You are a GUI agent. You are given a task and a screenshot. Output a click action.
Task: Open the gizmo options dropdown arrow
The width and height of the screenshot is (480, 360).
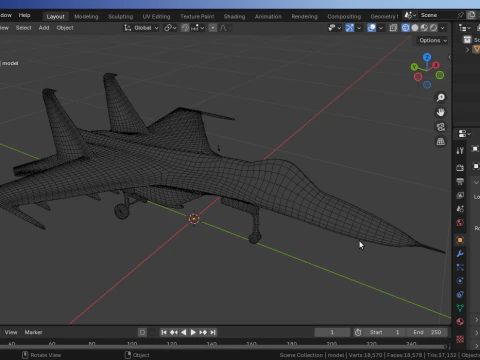(359, 28)
